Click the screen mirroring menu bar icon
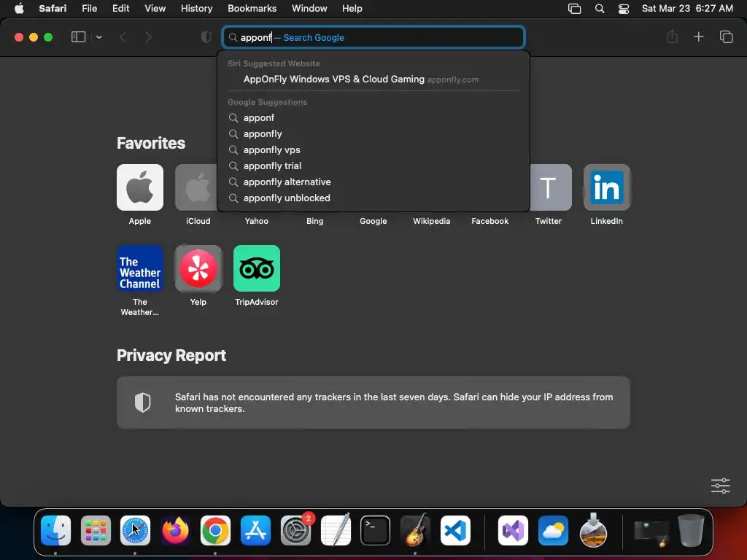 575,9
